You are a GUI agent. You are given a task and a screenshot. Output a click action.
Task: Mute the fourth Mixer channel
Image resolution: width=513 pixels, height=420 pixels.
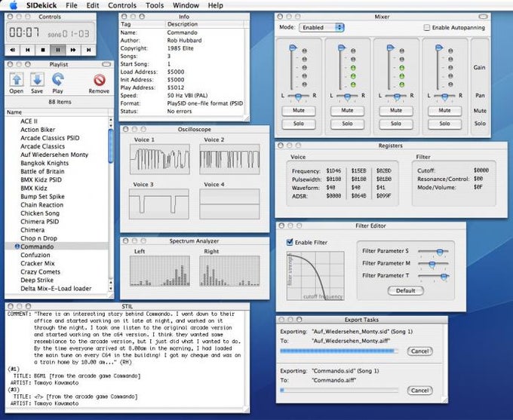pyautogui.click(x=444, y=111)
